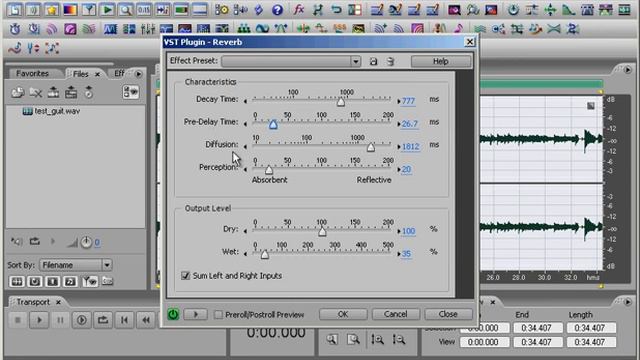The width and height of the screenshot is (640, 360).
Task: Click Import File icon in Files panel
Action: [x=18, y=93]
